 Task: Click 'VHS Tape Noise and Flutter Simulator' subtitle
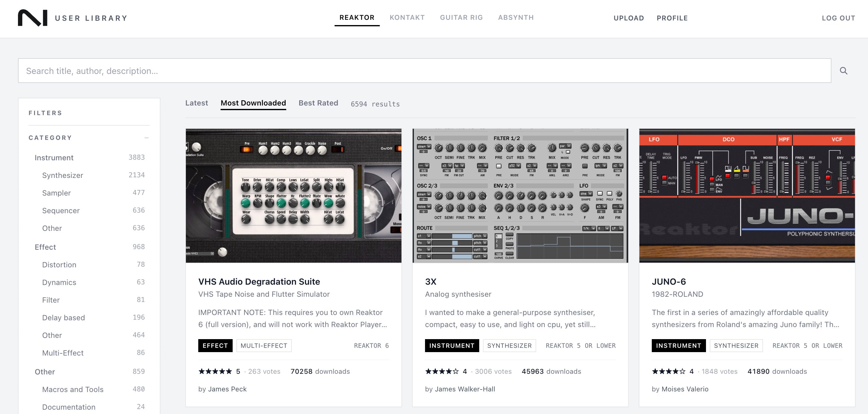264,294
